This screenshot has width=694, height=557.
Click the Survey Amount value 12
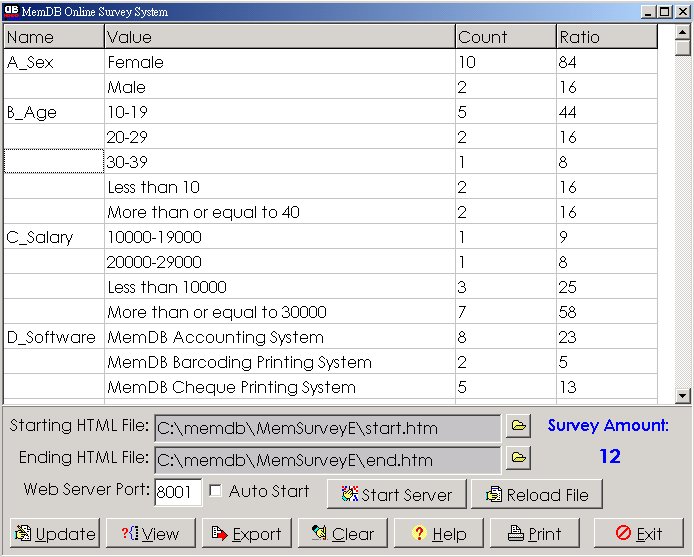click(x=609, y=456)
